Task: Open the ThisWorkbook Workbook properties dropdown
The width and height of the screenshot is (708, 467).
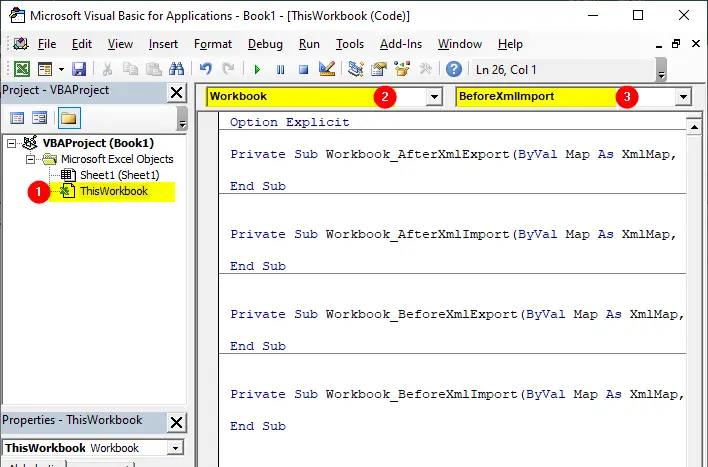Action: 175,448
